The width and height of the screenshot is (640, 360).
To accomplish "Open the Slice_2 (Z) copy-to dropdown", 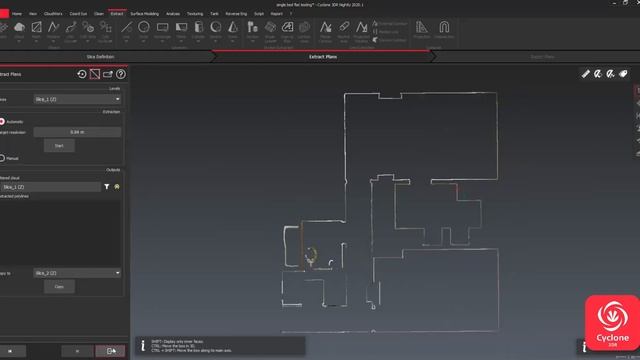I will 78,273.
